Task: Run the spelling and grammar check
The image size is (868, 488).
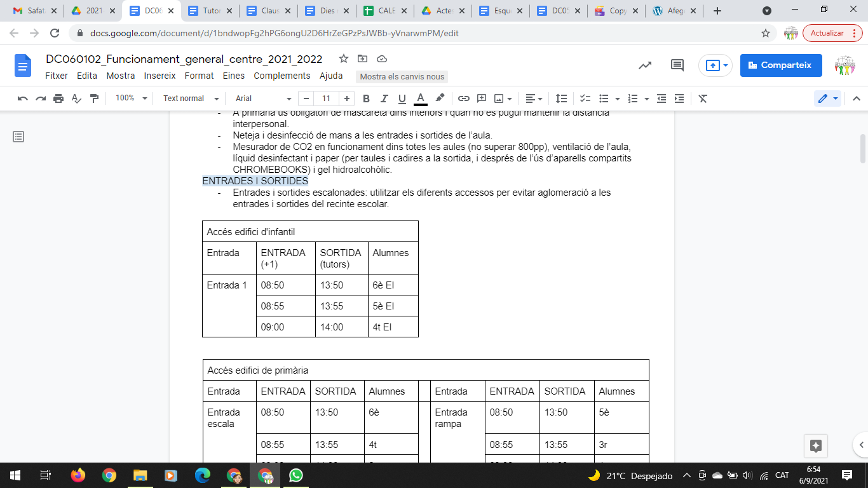Action: pos(76,98)
